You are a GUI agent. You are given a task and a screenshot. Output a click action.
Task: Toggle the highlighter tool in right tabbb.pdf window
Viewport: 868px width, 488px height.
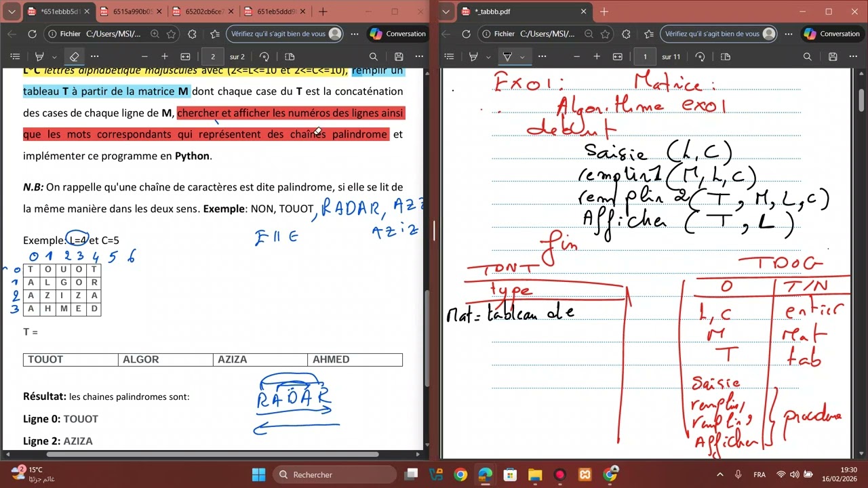point(507,57)
